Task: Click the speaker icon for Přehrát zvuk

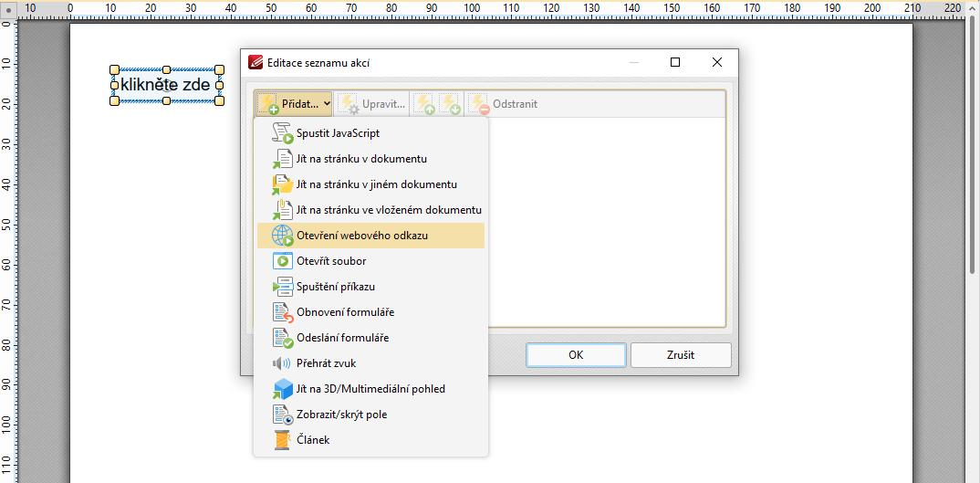Action: click(283, 363)
